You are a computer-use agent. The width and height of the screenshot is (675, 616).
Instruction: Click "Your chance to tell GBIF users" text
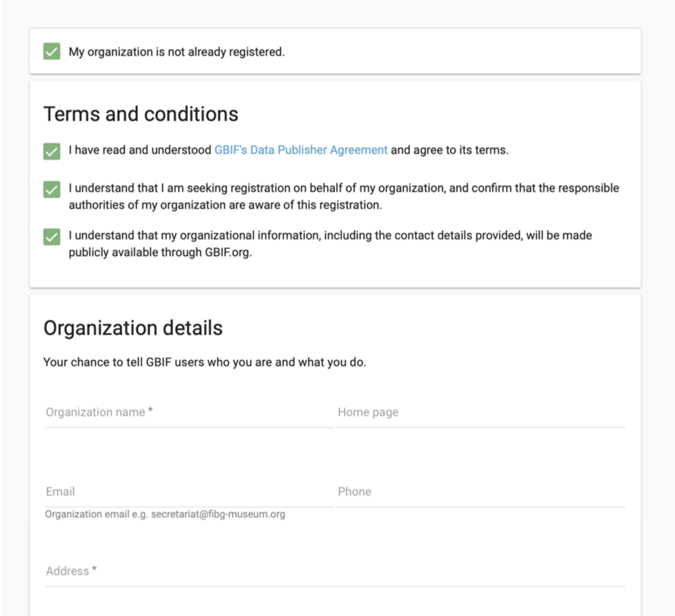(204, 362)
